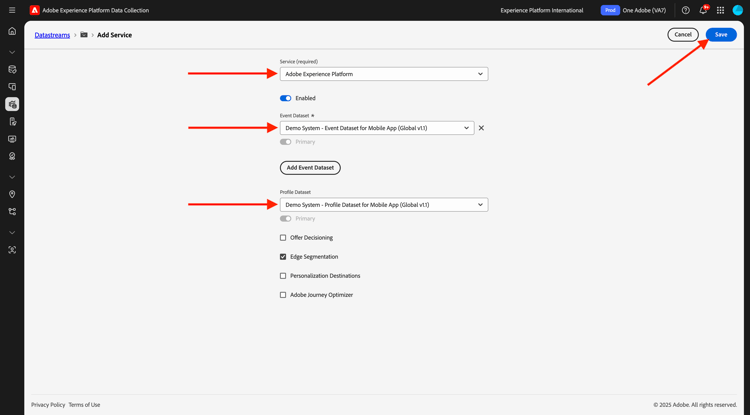Go to Home in the sidebar
Viewport: 750px width, 415px height.
pos(12,31)
